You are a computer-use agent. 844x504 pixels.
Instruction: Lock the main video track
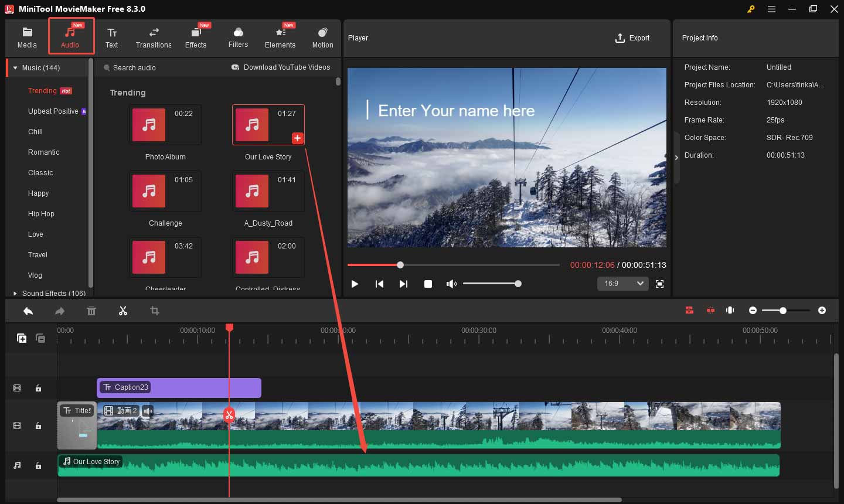click(x=38, y=425)
